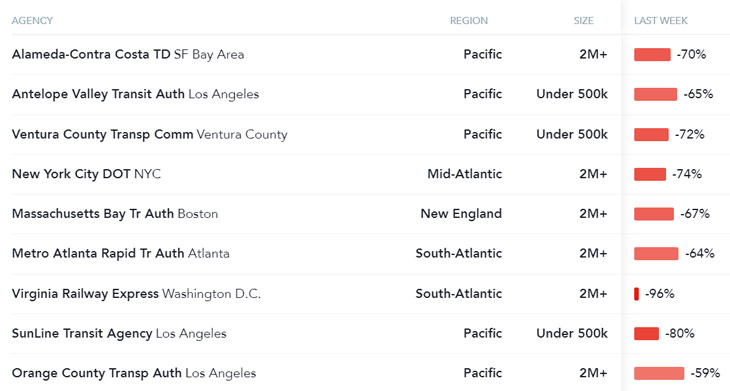Click the Mid-Atlantic region cell
Viewport: 730px width, 391px height.
click(x=465, y=174)
